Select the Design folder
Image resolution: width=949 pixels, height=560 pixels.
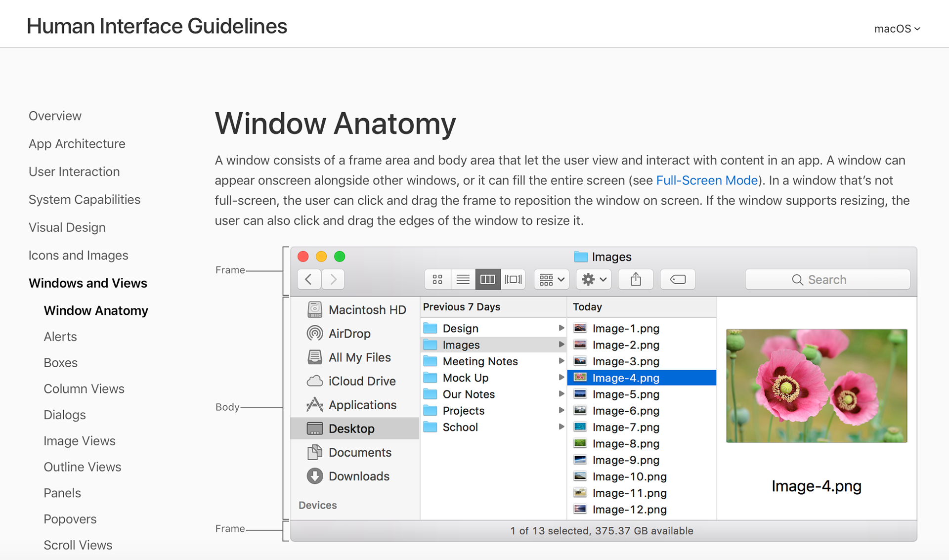click(493, 328)
